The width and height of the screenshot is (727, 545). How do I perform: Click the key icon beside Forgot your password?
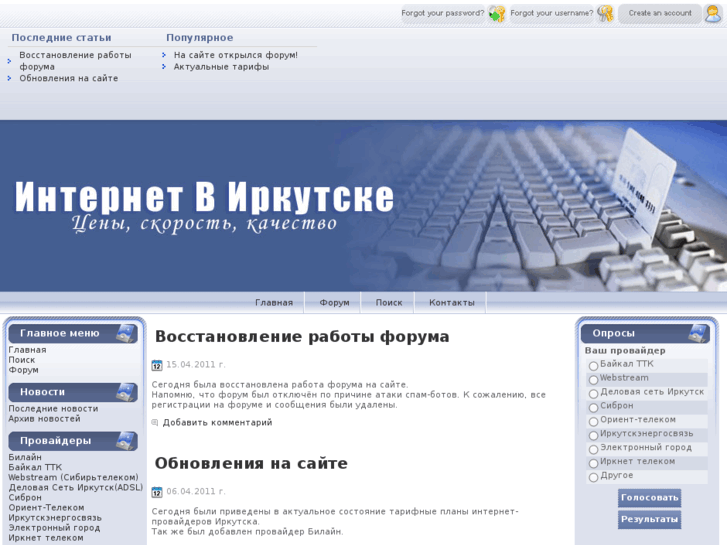(x=497, y=14)
